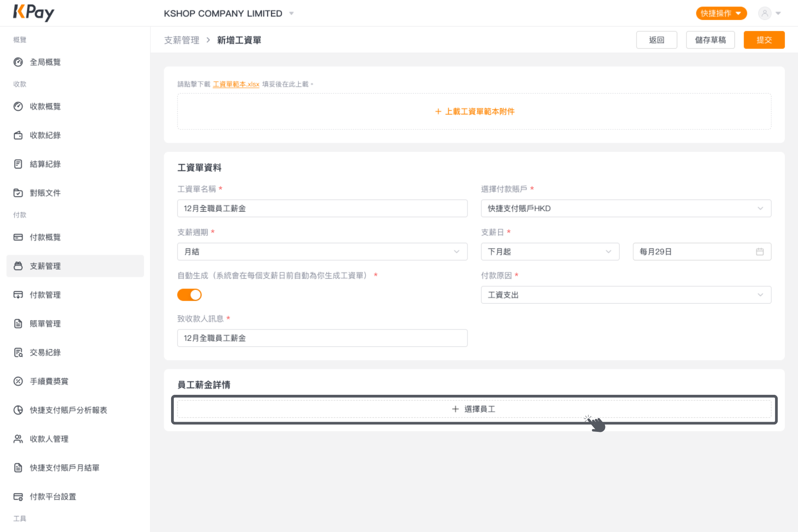Open the calendar icon in 每月29日 field

click(759, 252)
